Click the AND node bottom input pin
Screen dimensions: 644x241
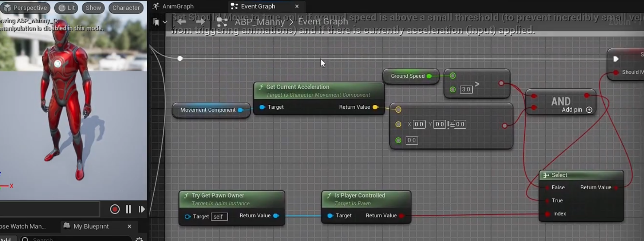coord(534,107)
